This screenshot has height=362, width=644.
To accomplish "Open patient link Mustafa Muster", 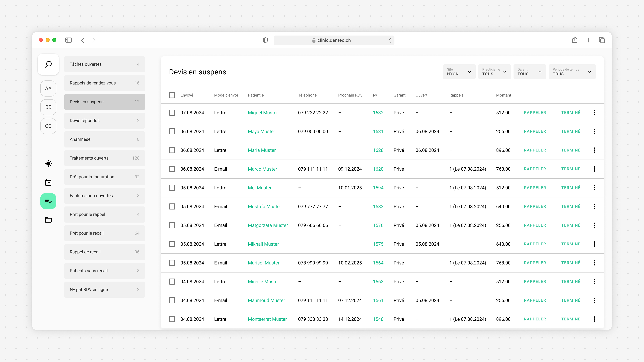I will [x=264, y=207].
